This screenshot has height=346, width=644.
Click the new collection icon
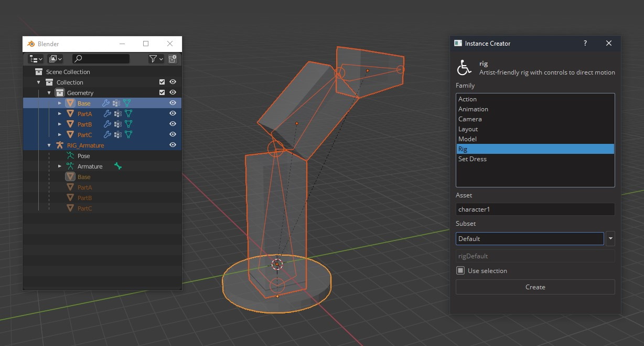(173, 59)
